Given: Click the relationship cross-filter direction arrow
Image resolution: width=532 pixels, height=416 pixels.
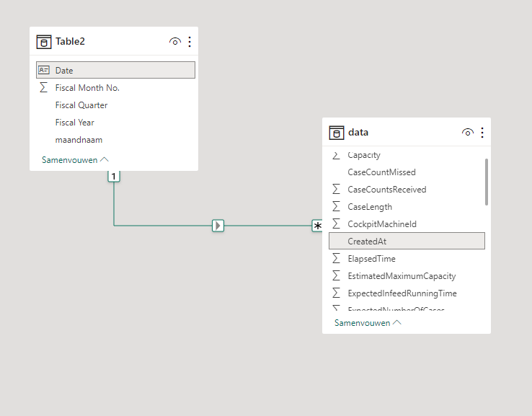Looking at the screenshot, I should point(218,226).
